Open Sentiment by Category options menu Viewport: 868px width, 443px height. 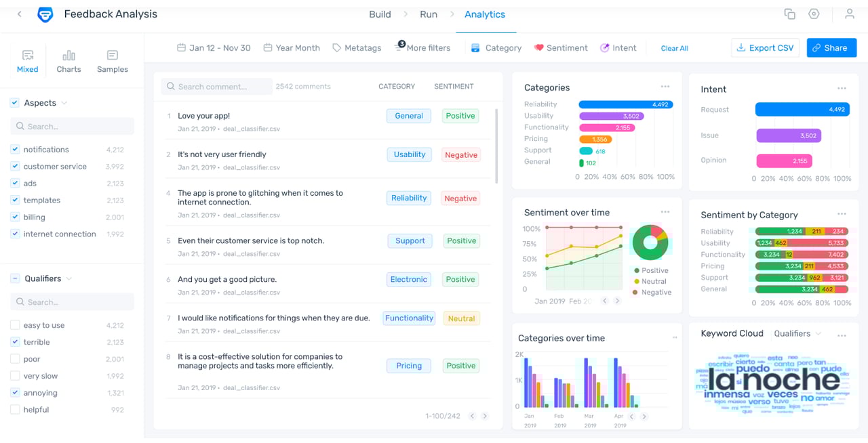coord(842,214)
